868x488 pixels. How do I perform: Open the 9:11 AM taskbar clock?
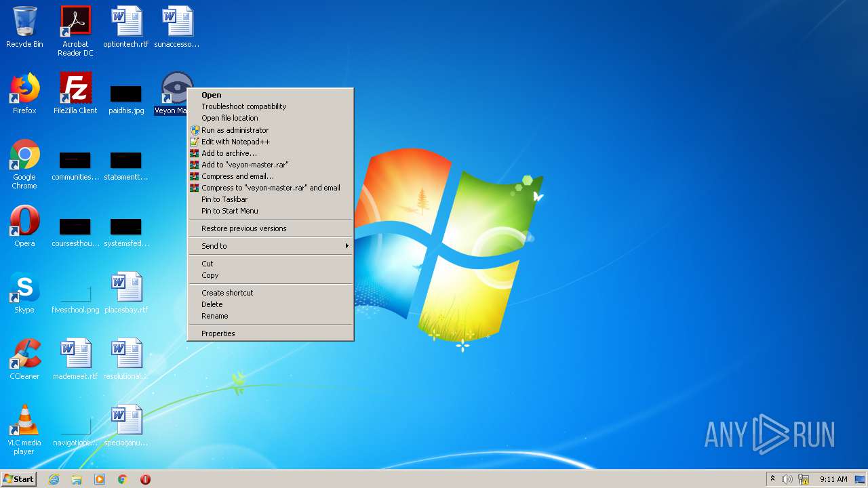(833, 479)
